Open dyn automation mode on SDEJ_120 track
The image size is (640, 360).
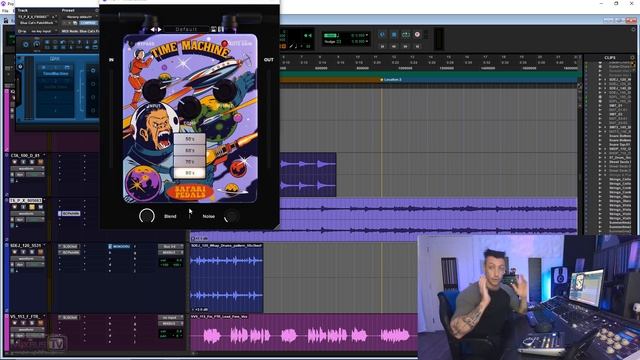tap(20, 264)
